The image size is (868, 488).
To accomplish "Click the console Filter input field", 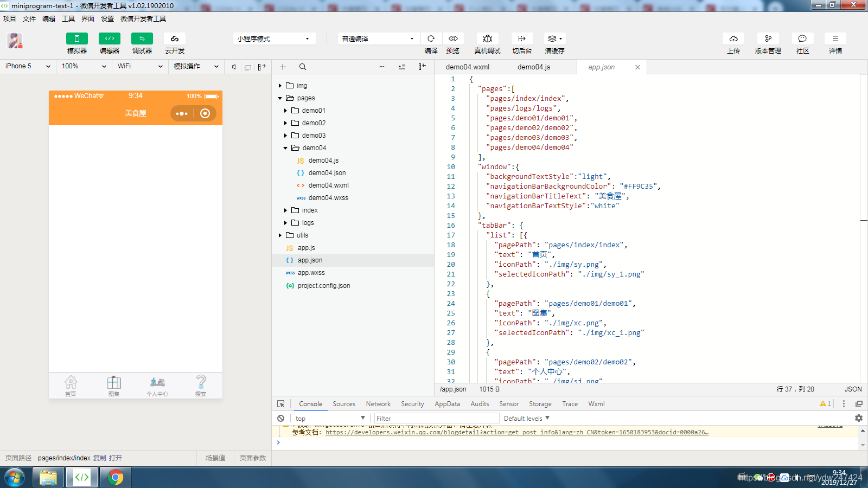I will click(436, 418).
